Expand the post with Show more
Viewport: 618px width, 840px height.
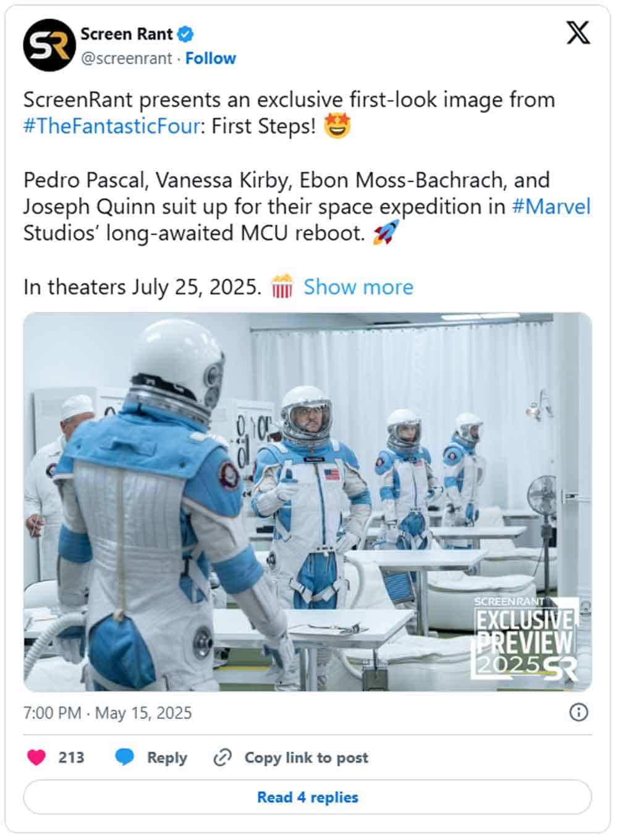tap(358, 287)
